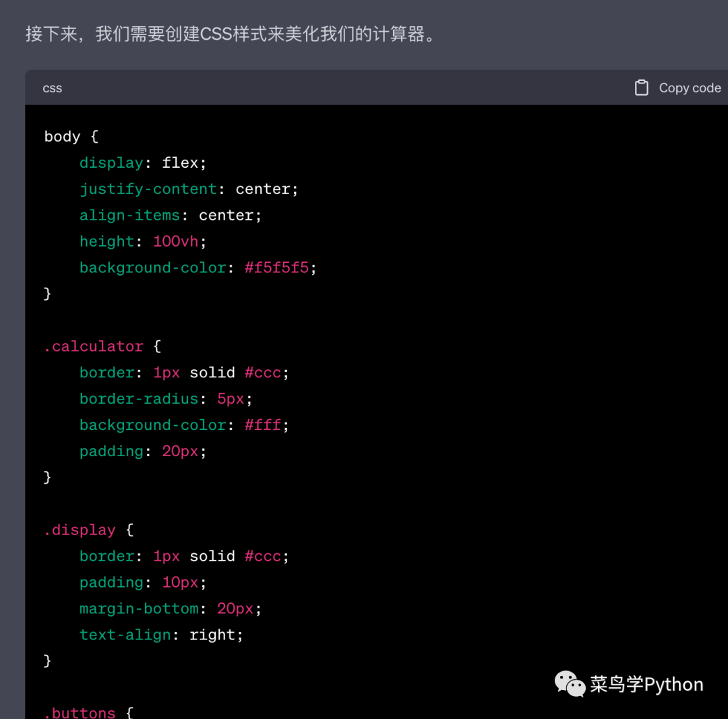The width and height of the screenshot is (728, 719).
Task: Click the align-items property name
Action: coord(129,216)
